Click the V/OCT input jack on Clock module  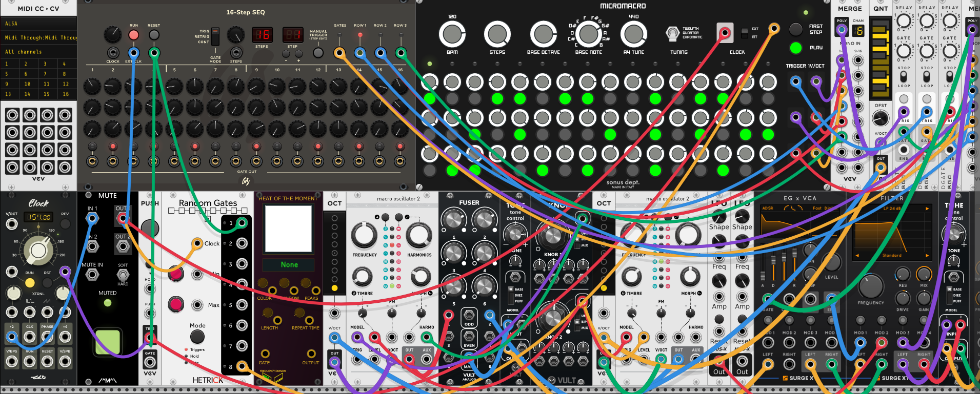[x=11, y=223]
